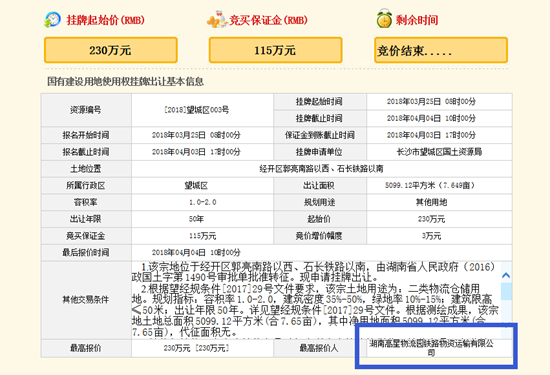Select the 湖南高星物流园铁路物资运输有限公司 bidder name
The width and height of the screenshot is (550, 375).
[431, 348]
